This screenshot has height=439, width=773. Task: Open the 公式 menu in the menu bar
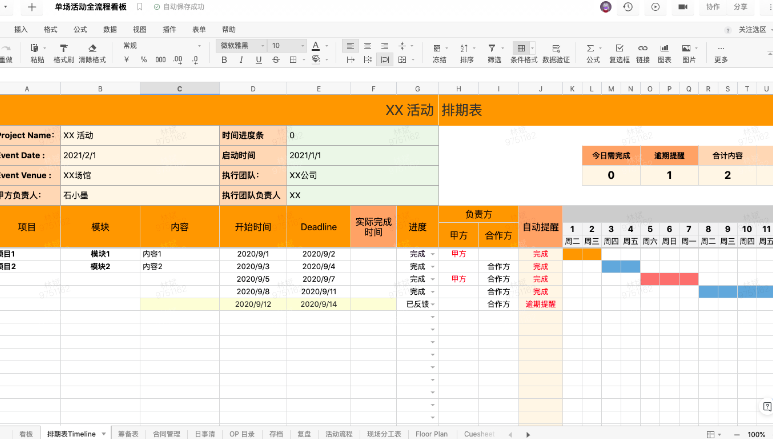(x=80, y=30)
